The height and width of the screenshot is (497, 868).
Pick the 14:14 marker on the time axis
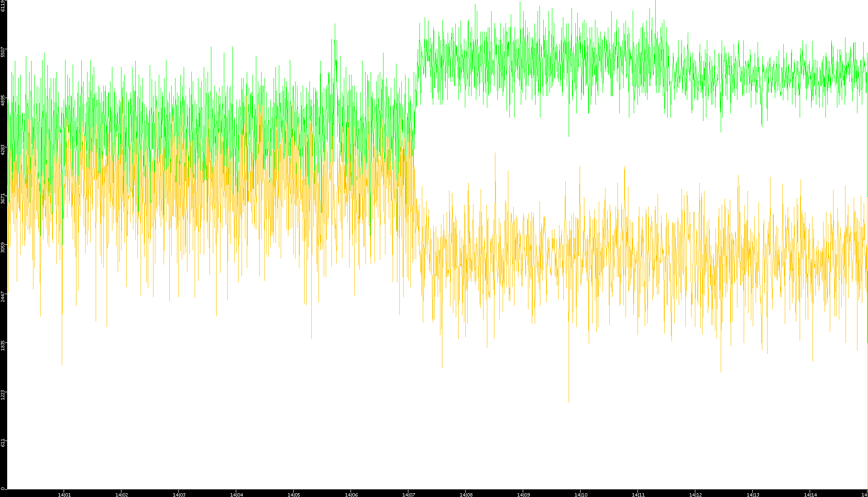pos(810,494)
